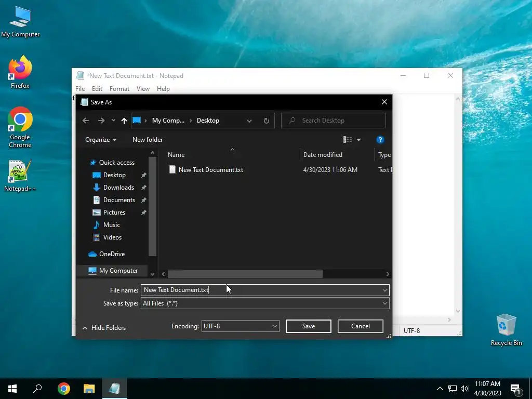The height and width of the screenshot is (399, 532).
Task: Select My Computer in the navigation pane
Action: click(118, 271)
